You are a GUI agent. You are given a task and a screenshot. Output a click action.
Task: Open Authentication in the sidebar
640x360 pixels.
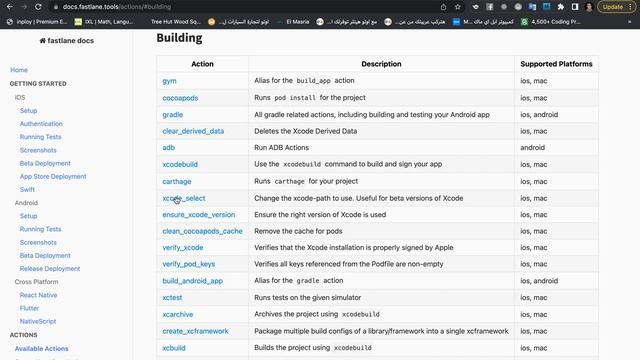click(41, 124)
